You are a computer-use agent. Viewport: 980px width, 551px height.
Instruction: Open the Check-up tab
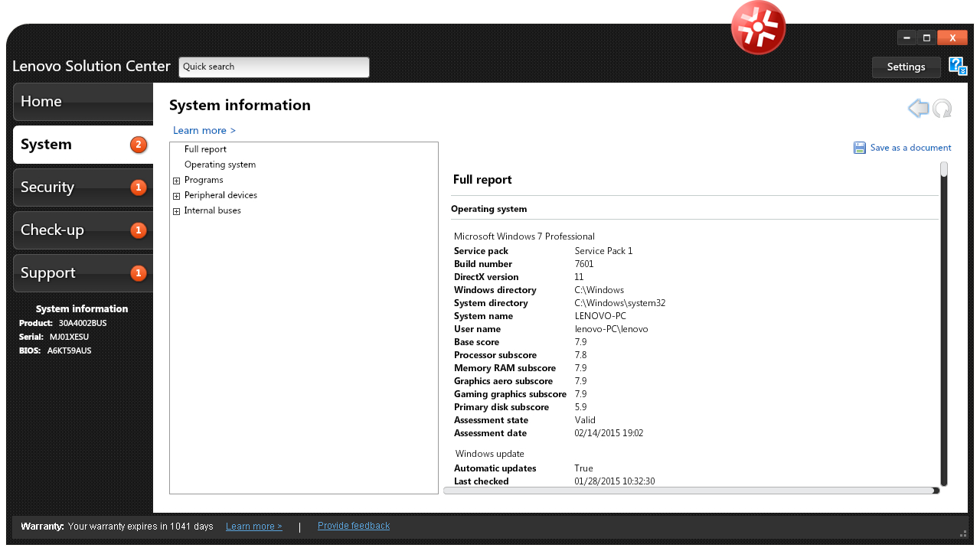[83, 230]
